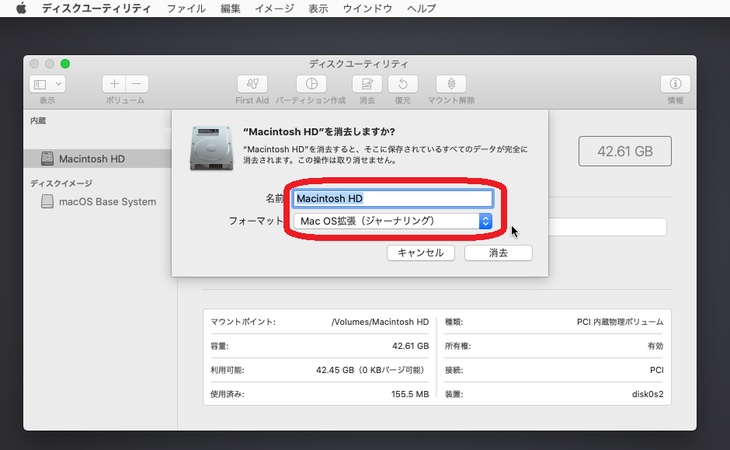Click the 消去 toolbar icon
730x450 pixels.
click(367, 84)
